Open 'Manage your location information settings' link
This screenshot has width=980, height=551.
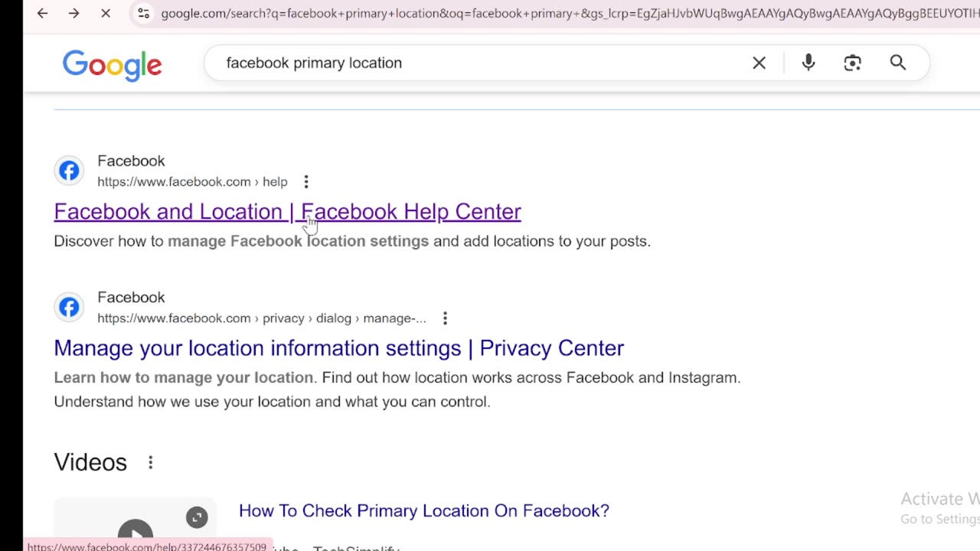[x=338, y=348]
